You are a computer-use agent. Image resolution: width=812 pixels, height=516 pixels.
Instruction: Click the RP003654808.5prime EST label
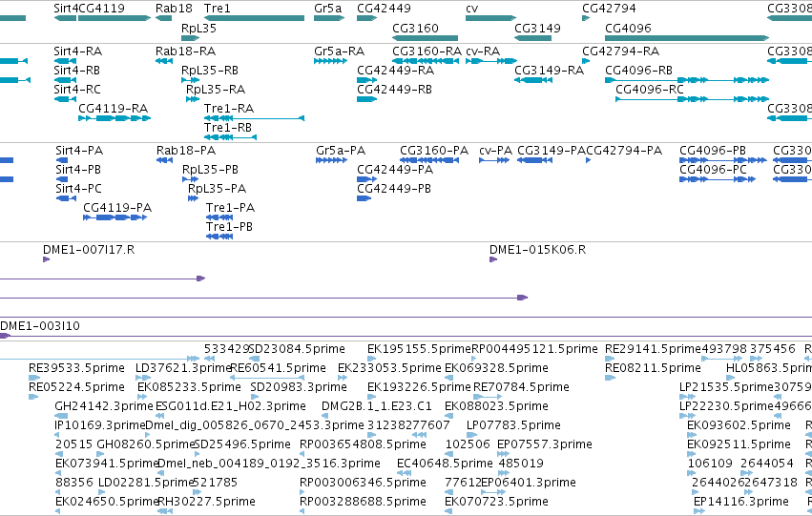(363, 444)
